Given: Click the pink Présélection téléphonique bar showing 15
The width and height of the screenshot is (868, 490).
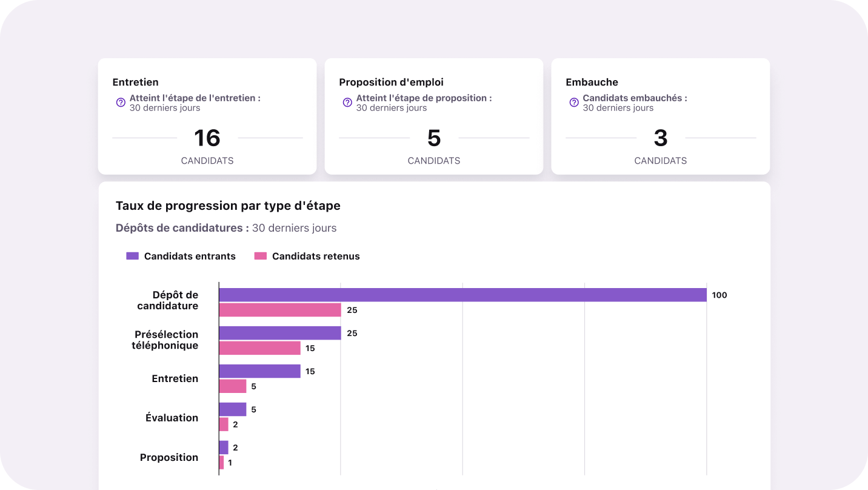Looking at the screenshot, I should coord(259,348).
